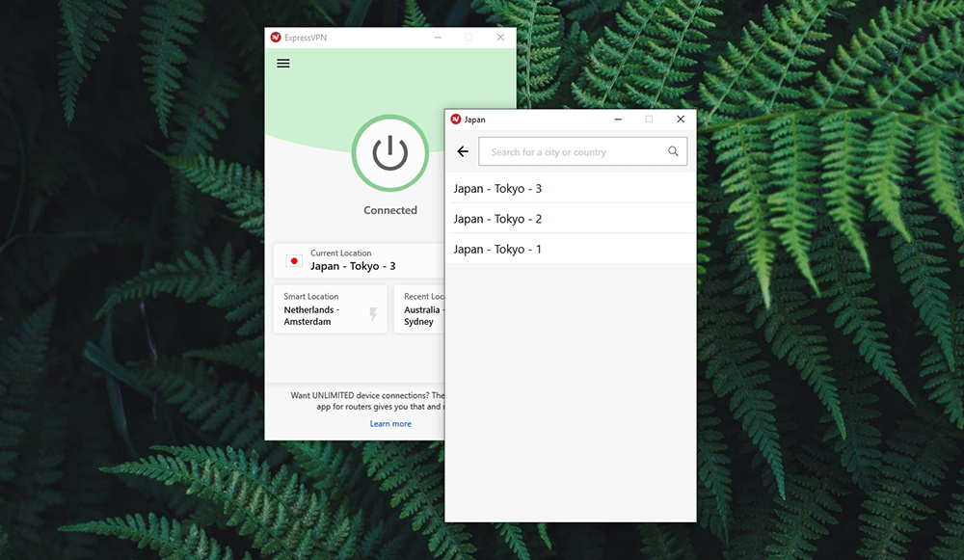This screenshot has height=560, width=964.
Task: Minimize the Japan location window
Action: click(x=618, y=120)
